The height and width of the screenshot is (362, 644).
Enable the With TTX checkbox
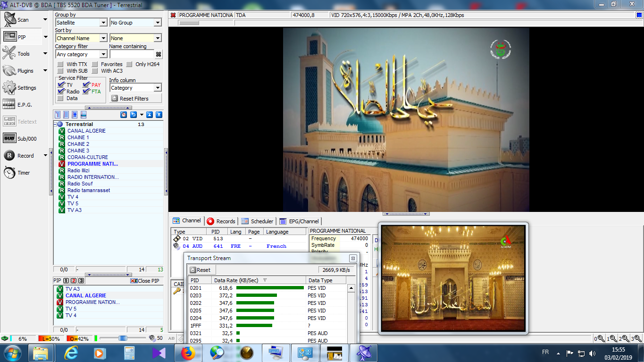point(60,64)
